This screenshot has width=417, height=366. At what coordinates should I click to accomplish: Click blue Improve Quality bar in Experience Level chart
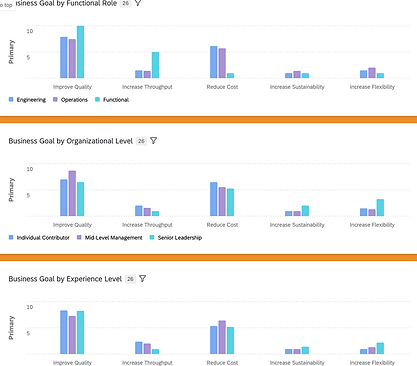point(64,332)
